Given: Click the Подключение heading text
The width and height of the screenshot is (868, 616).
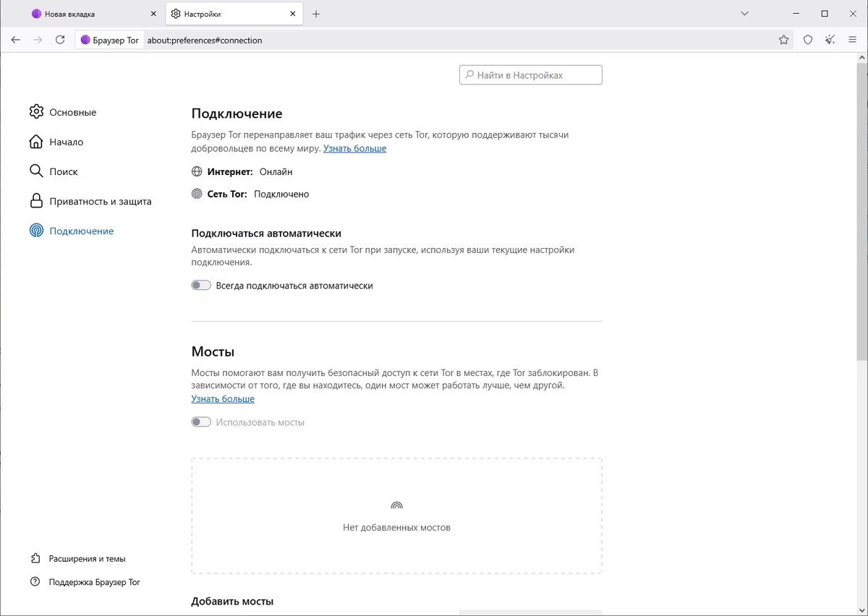Looking at the screenshot, I should click(237, 114).
